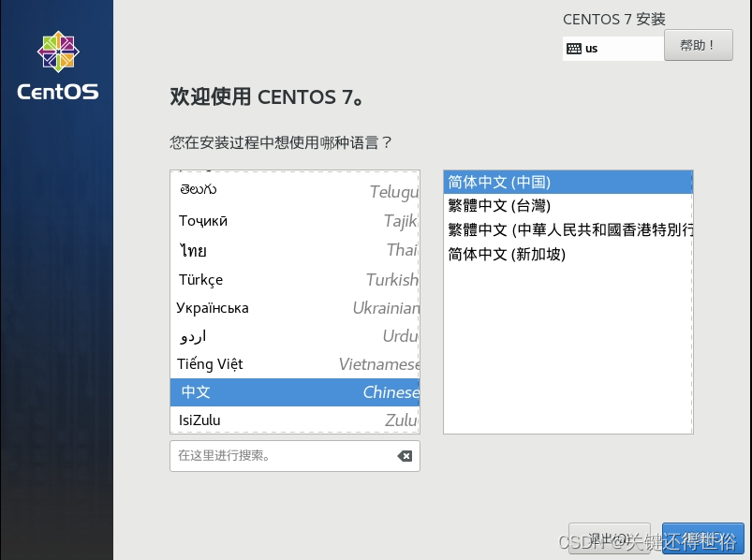Select Тоҷикӣ Tajik language entry
This screenshot has width=752, height=560.
click(x=281, y=221)
